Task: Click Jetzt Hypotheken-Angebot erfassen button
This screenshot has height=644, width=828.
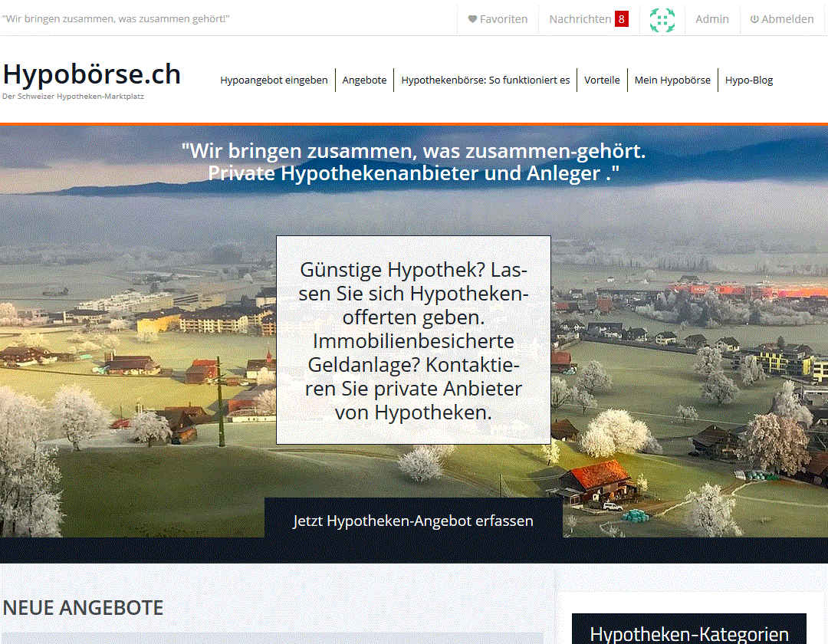Action: coord(413,521)
